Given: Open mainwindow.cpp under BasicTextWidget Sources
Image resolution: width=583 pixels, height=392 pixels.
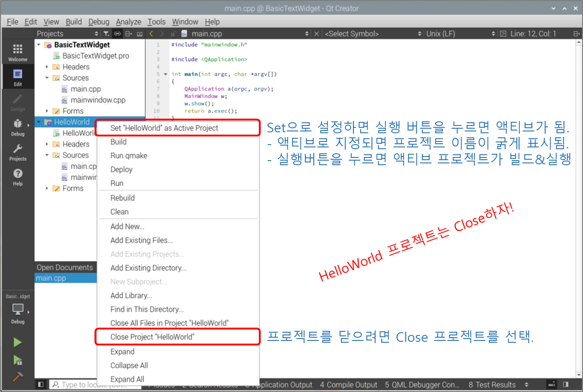Looking at the screenshot, I should 98,100.
